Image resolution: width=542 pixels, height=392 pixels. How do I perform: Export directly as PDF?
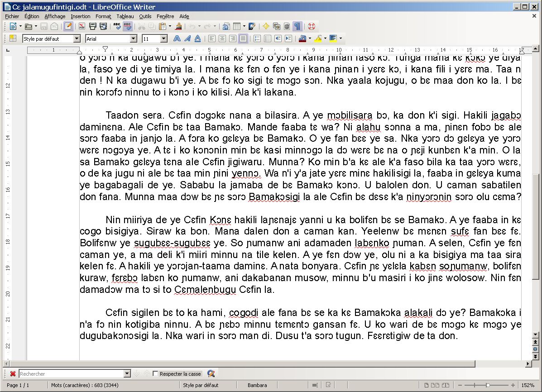(x=82, y=26)
